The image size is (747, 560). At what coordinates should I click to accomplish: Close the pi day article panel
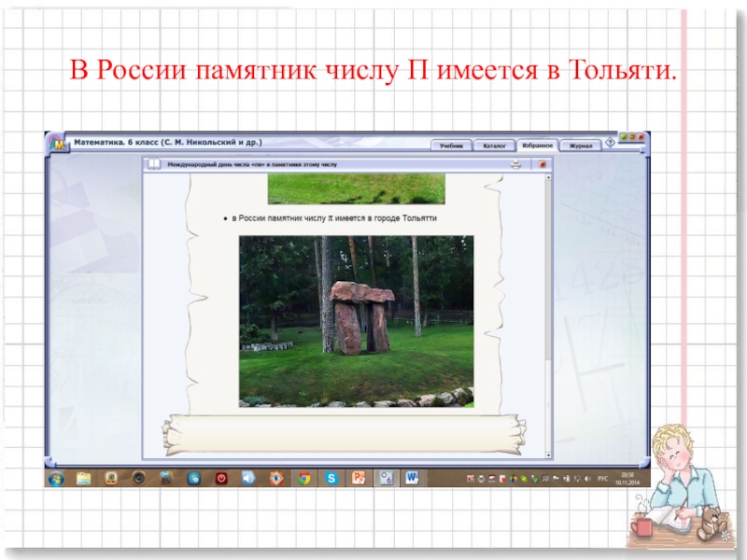click(x=543, y=164)
